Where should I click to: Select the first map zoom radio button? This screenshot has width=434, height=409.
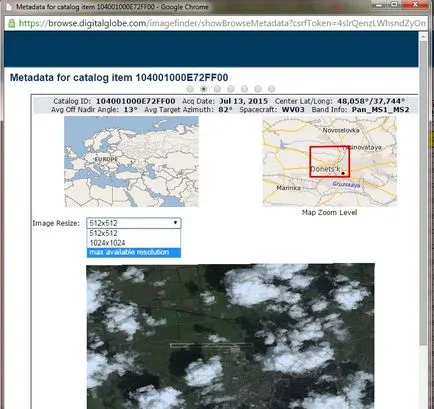(x=190, y=89)
